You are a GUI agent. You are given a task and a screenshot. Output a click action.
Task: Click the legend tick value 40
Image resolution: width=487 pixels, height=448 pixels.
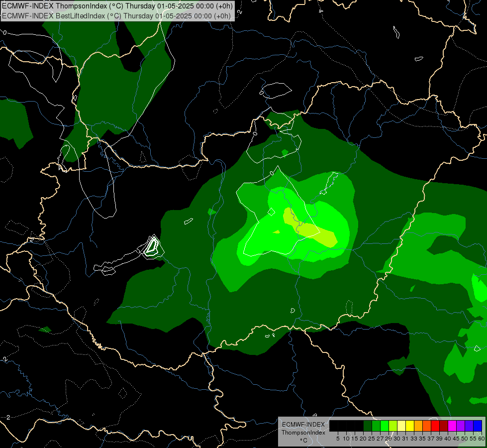pos(448,439)
